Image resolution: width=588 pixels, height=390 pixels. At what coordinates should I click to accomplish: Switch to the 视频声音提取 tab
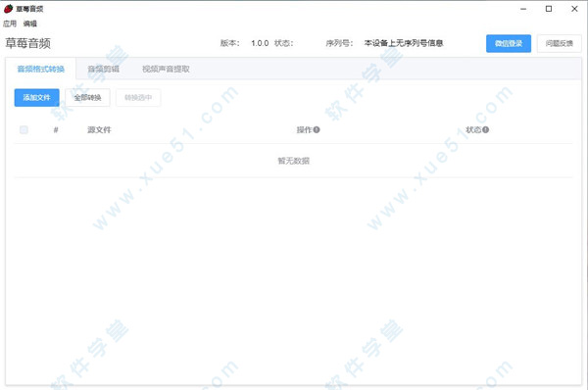(x=166, y=69)
